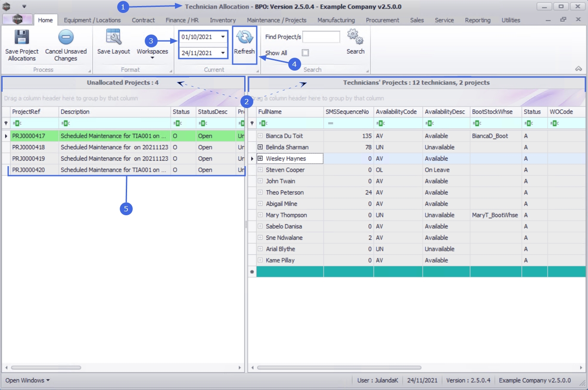Image resolution: width=588 pixels, height=390 pixels.
Task: Collapse the ribbon with the chevron arrow
Action: (x=579, y=69)
